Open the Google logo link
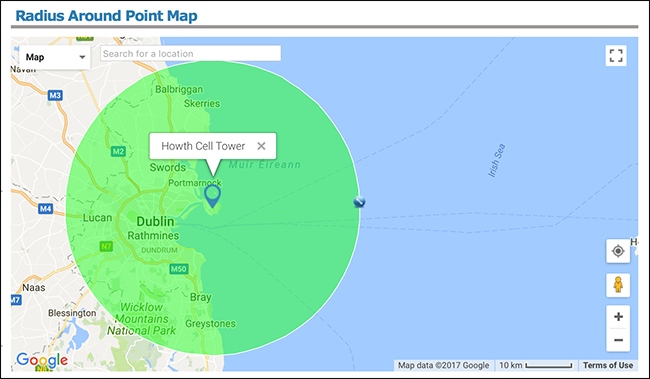The height and width of the screenshot is (379, 650). click(x=42, y=360)
